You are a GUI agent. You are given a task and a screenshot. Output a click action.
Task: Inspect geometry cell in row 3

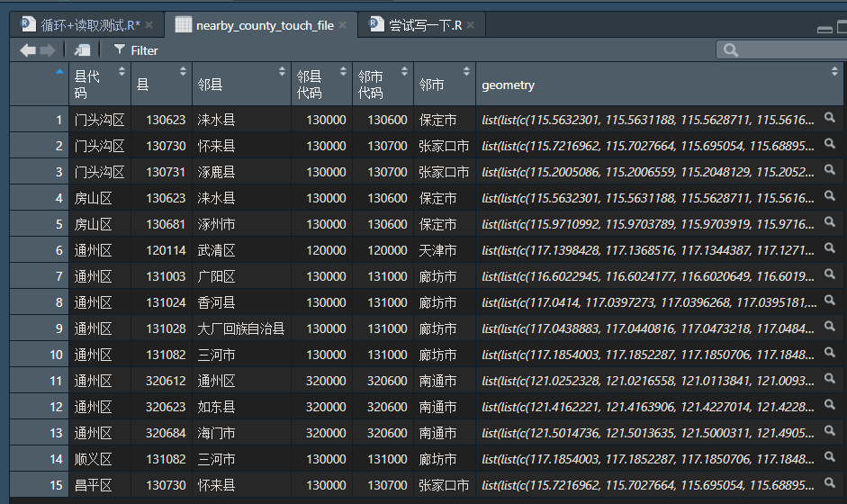830,169
